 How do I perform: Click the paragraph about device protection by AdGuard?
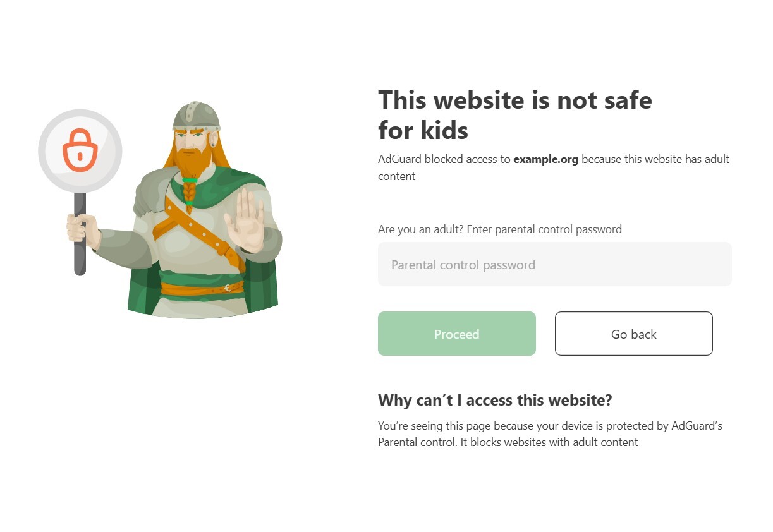[x=550, y=433]
